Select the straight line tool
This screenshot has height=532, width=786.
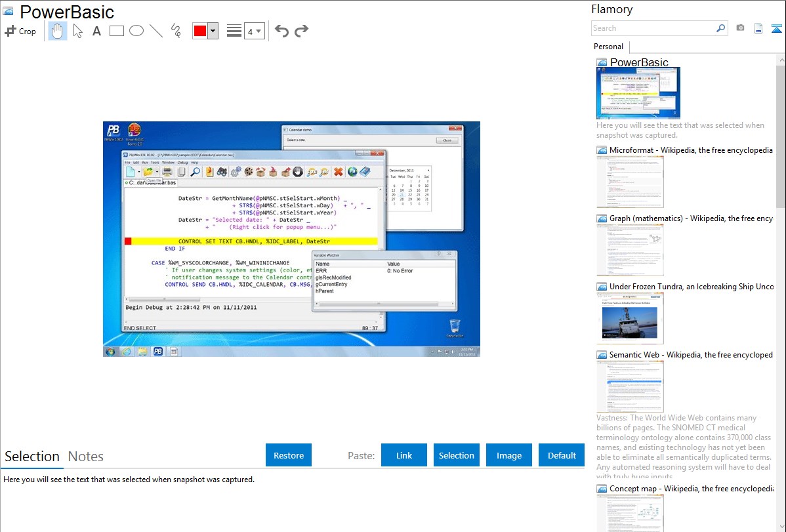point(156,31)
